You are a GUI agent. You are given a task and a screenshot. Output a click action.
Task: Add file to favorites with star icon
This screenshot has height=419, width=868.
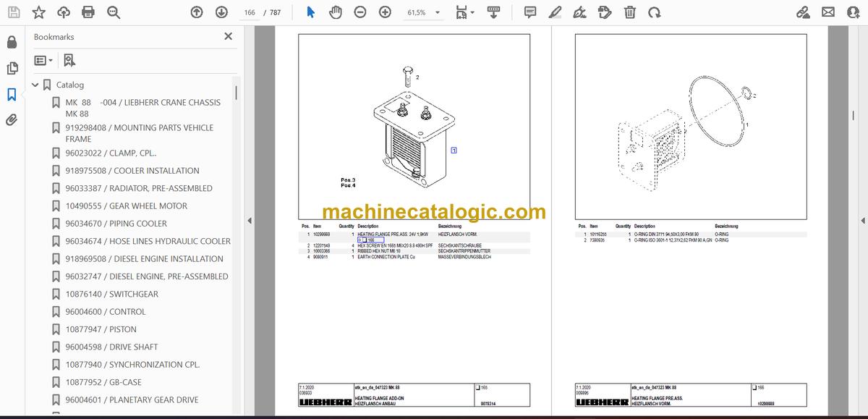point(39,12)
